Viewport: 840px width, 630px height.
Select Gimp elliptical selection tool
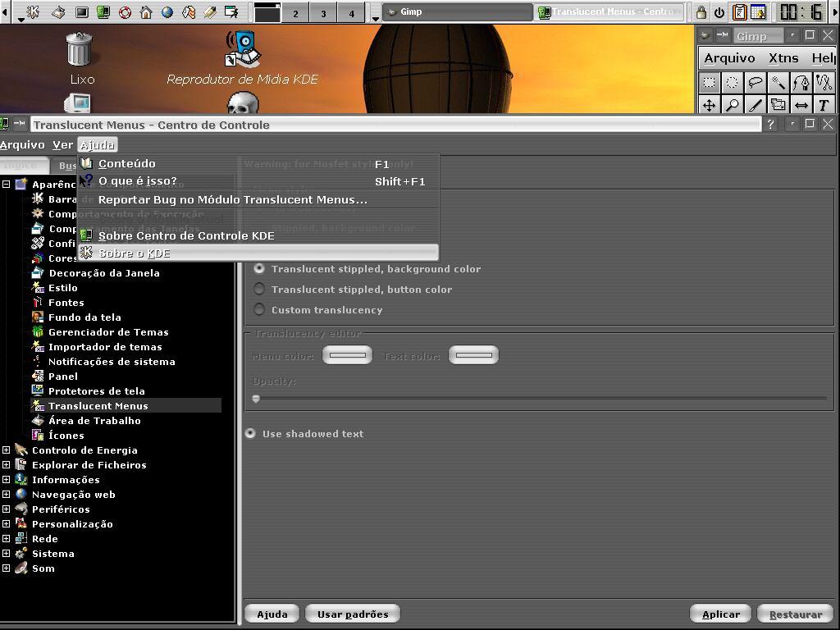point(733,83)
